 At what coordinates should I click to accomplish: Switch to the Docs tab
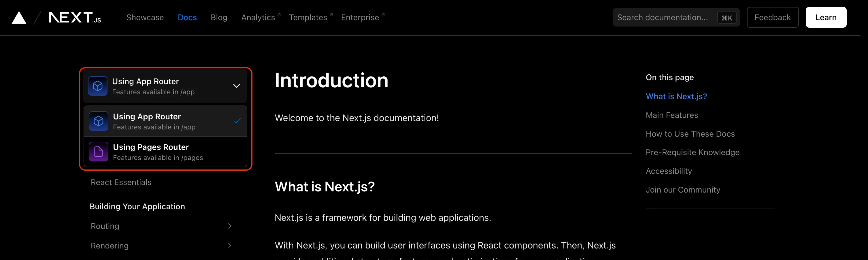pyautogui.click(x=187, y=17)
